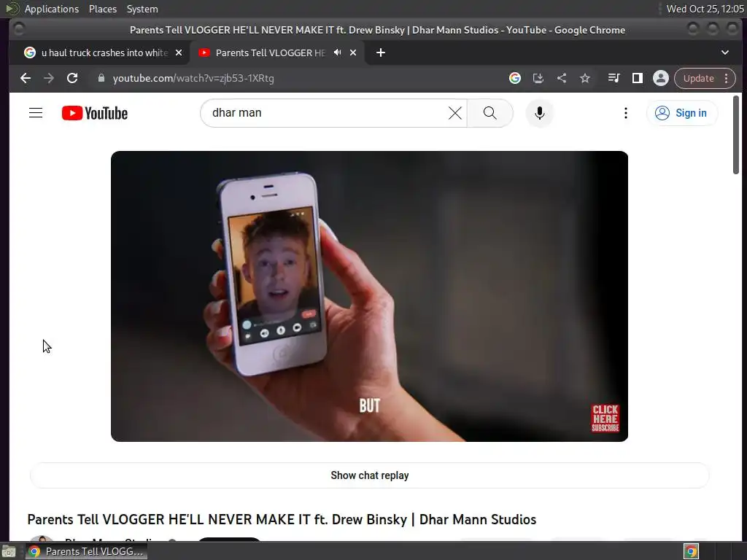Viewport: 747px width, 560px height.
Task: Click the clock 'Wed Oct 25, 12:05'
Action: [705, 9]
